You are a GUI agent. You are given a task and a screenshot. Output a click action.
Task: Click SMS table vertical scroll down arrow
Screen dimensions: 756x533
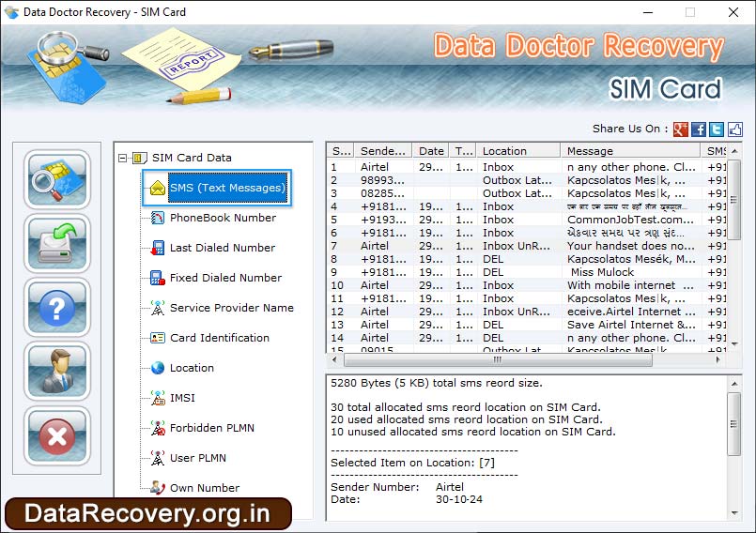coord(734,344)
